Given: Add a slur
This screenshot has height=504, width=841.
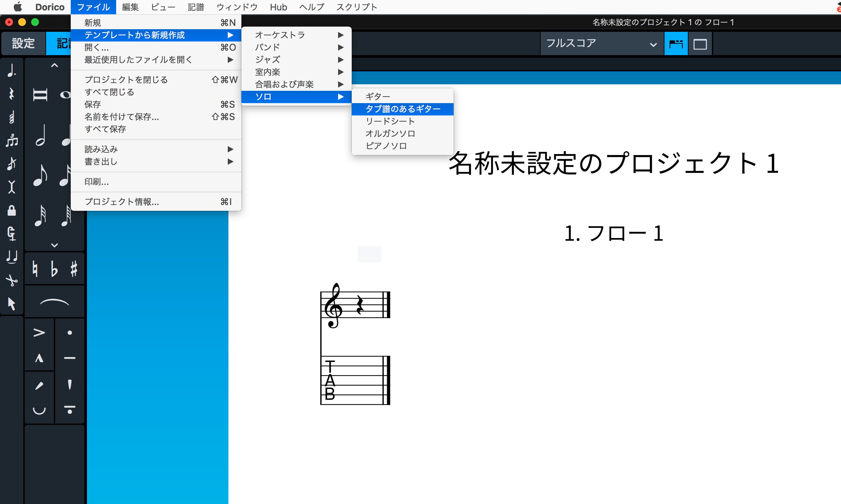Looking at the screenshot, I should tap(54, 302).
